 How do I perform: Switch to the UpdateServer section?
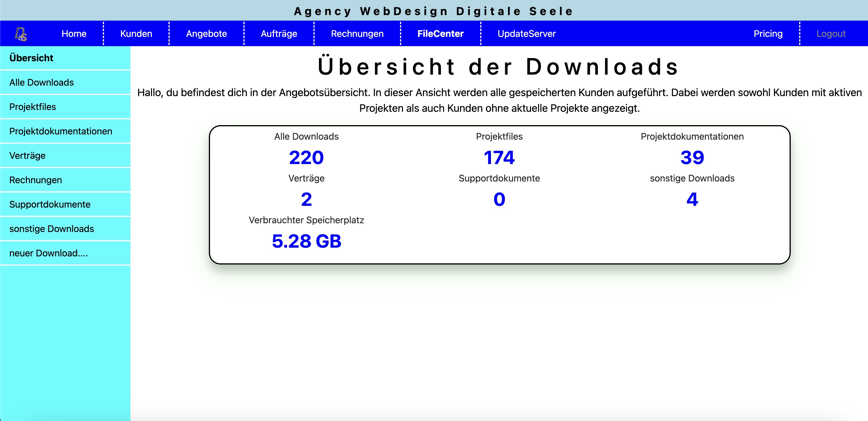pyautogui.click(x=526, y=33)
